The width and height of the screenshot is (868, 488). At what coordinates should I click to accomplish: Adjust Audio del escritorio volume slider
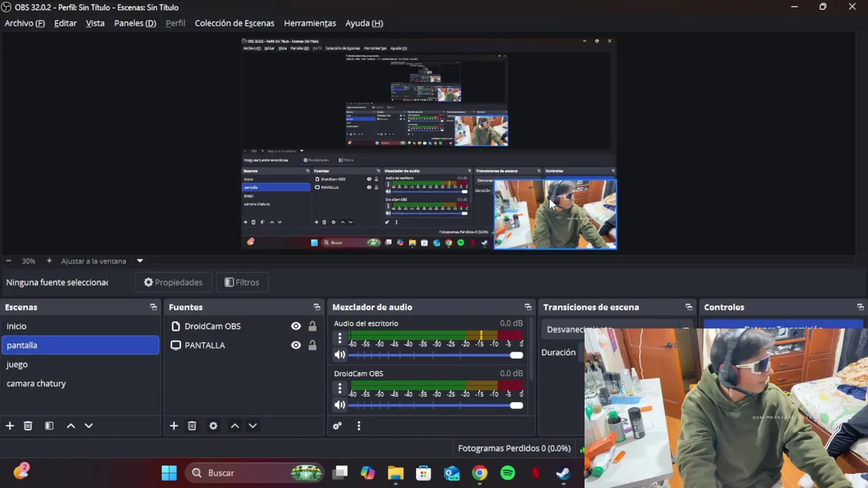point(435,355)
